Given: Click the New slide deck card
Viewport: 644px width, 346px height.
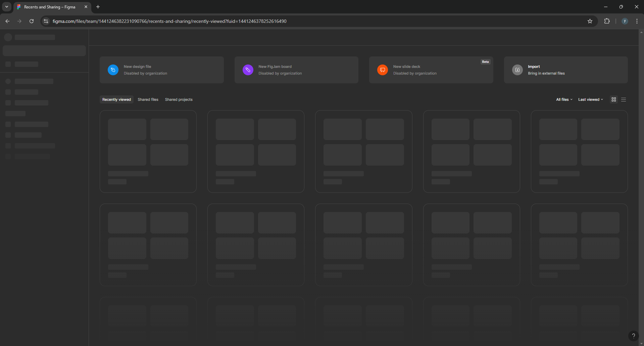Looking at the screenshot, I should click(431, 70).
